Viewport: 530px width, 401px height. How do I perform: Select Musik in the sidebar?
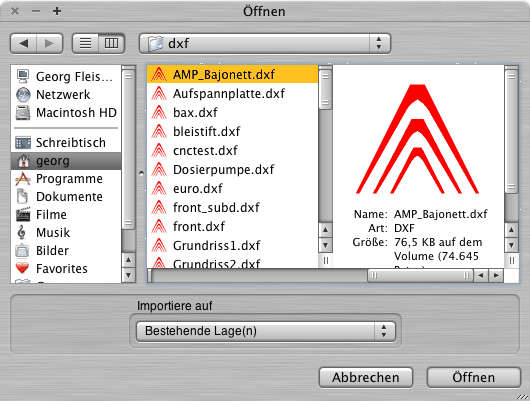(x=66, y=233)
